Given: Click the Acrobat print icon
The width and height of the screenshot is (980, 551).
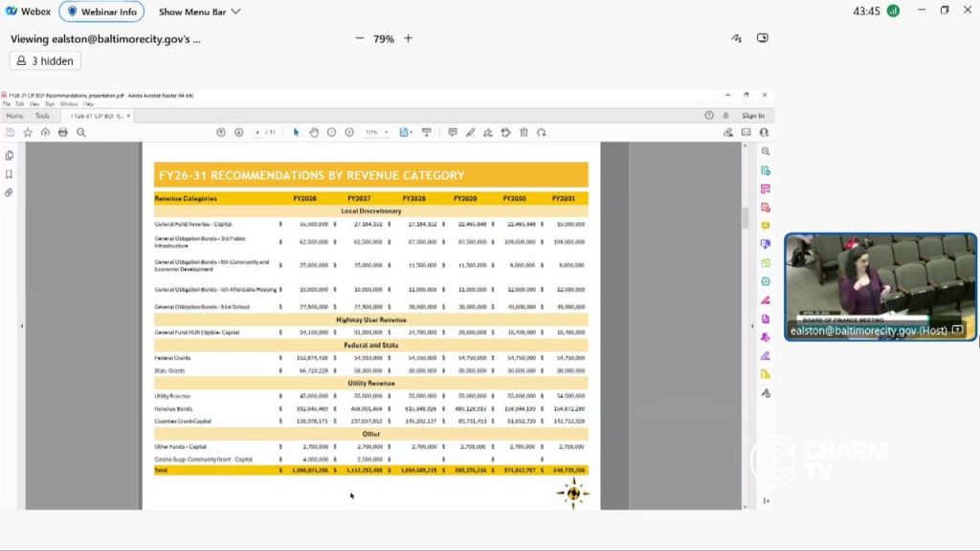Looking at the screenshot, I should (62, 132).
